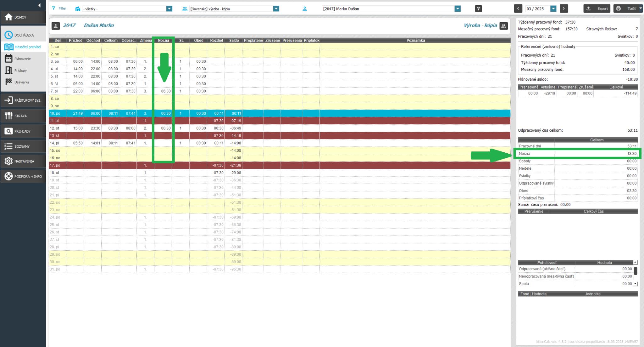Open the Dochádzka clock section

click(9, 35)
